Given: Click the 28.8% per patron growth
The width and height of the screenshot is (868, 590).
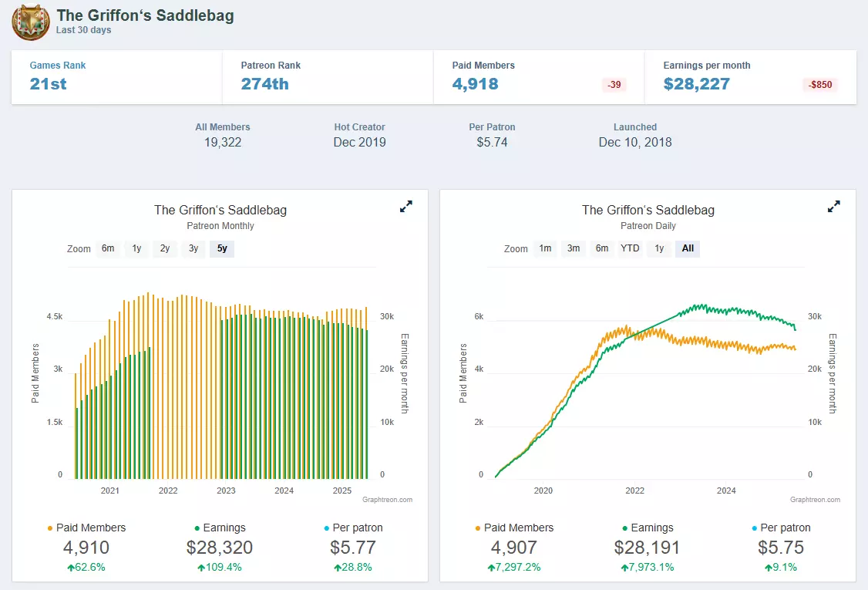Looking at the screenshot, I should pos(353,568).
